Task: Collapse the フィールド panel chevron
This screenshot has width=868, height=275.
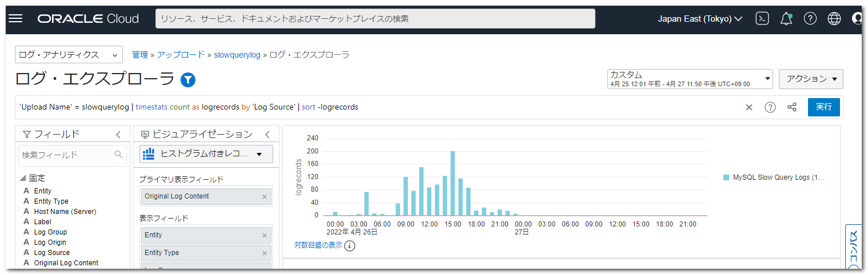Action: 118,135
